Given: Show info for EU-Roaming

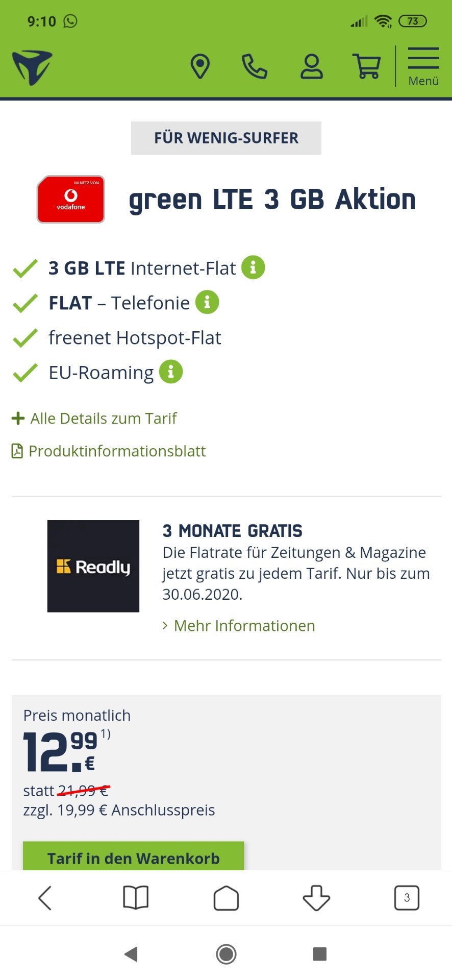Looking at the screenshot, I should pos(171,372).
